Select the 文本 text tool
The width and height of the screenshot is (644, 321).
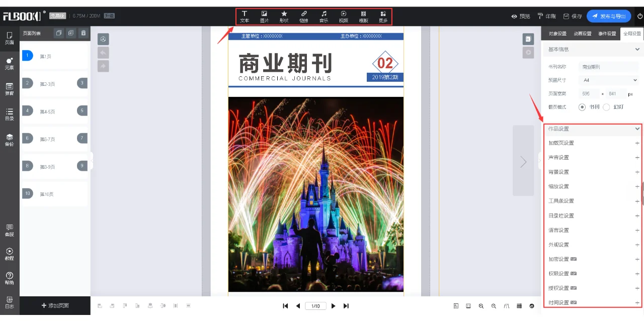click(245, 17)
